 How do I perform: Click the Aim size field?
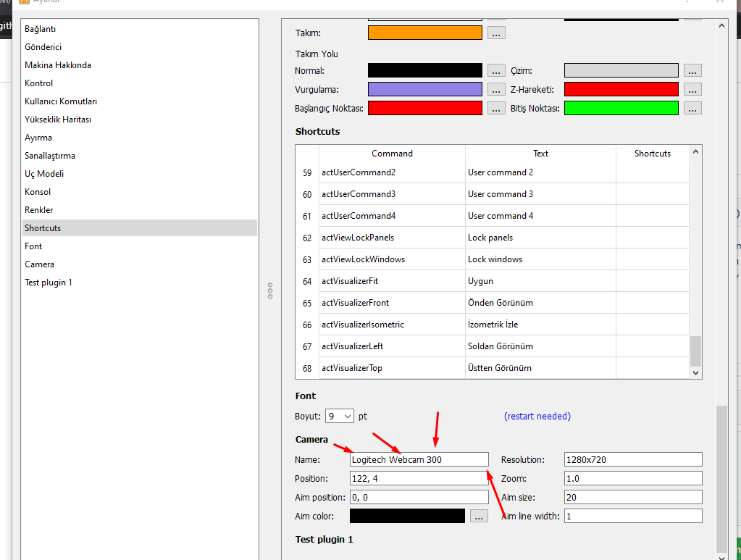click(633, 497)
